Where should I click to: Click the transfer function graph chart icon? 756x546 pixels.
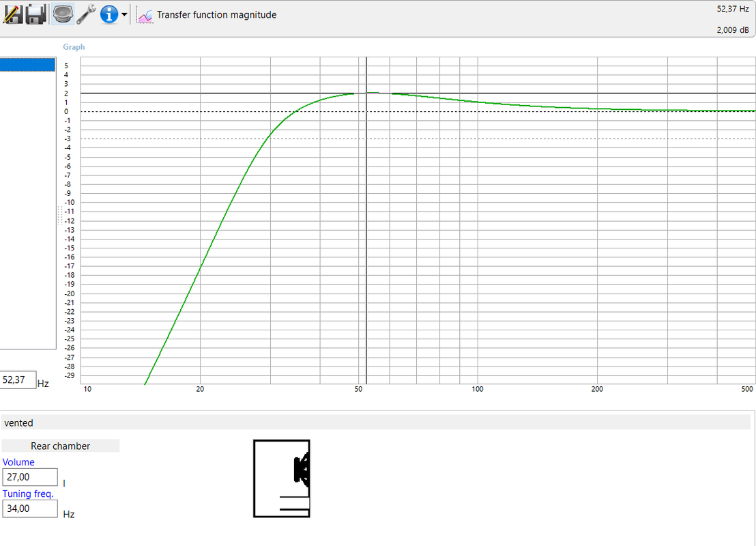click(145, 16)
